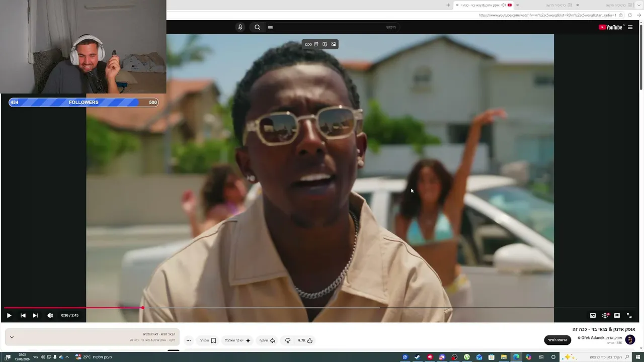This screenshot has height=362, width=644.
Task: Open the YouTube hamburger guide menu
Action: point(630,27)
